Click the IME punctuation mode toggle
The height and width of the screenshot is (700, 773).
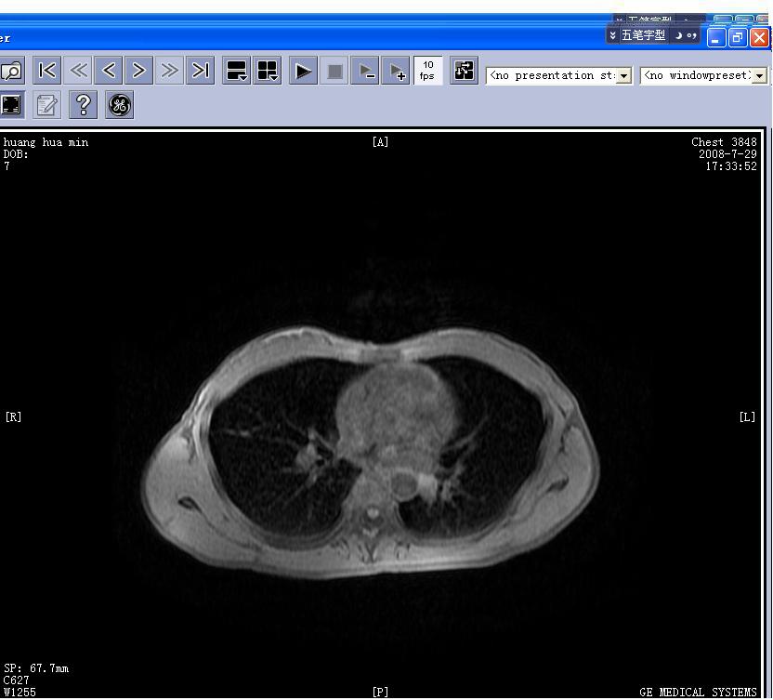tap(691, 35)
